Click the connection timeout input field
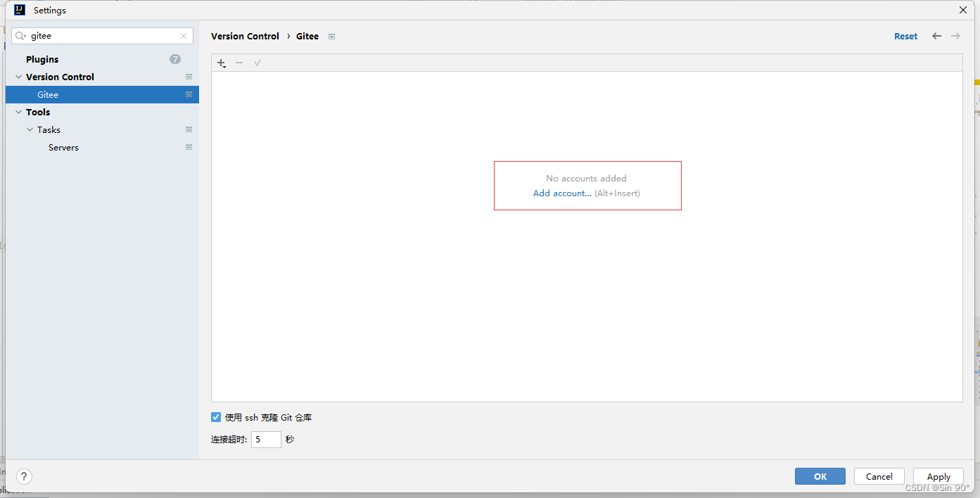 tap(266, 439)
